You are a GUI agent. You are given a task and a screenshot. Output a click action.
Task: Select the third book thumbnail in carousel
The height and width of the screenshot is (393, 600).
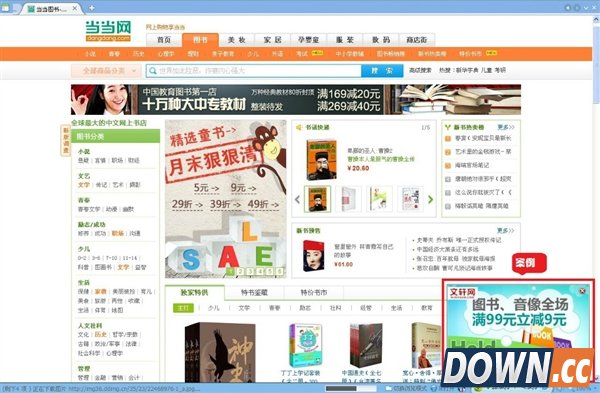tap(379, 199)
